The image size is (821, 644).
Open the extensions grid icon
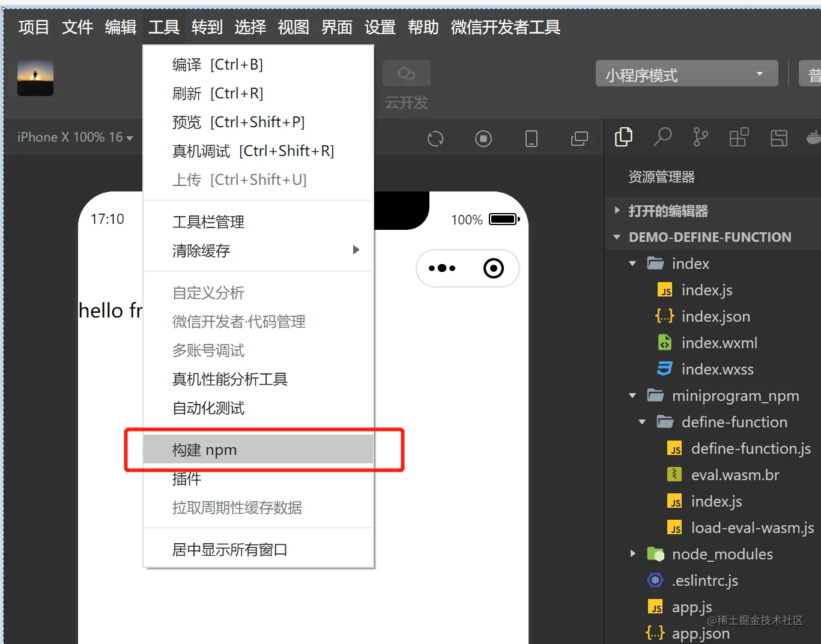point(739,137)
